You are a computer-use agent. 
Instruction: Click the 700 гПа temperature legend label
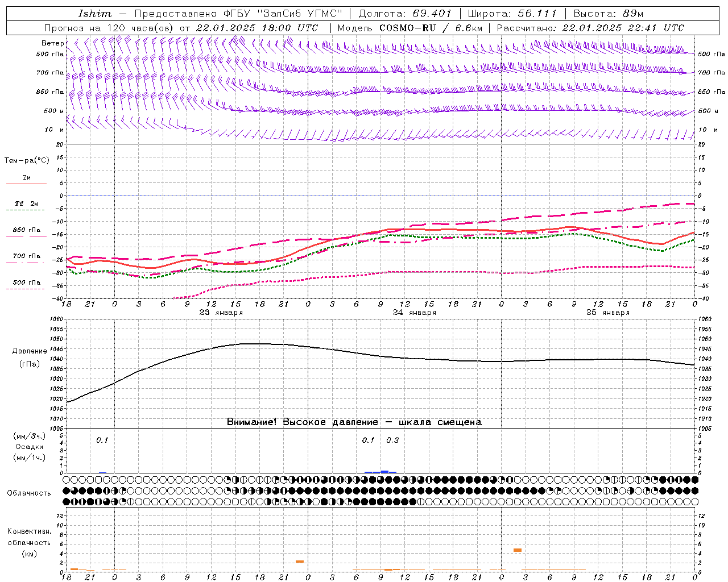(27, 256)
